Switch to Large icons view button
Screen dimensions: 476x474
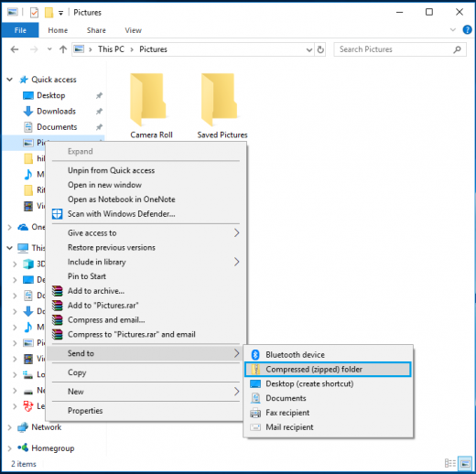[x=465, y=463]
